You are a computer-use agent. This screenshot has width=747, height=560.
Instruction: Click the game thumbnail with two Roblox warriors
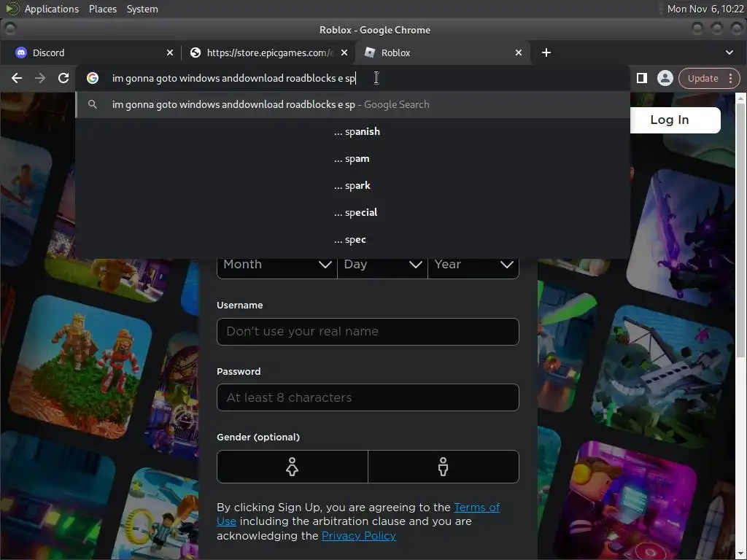79,367
